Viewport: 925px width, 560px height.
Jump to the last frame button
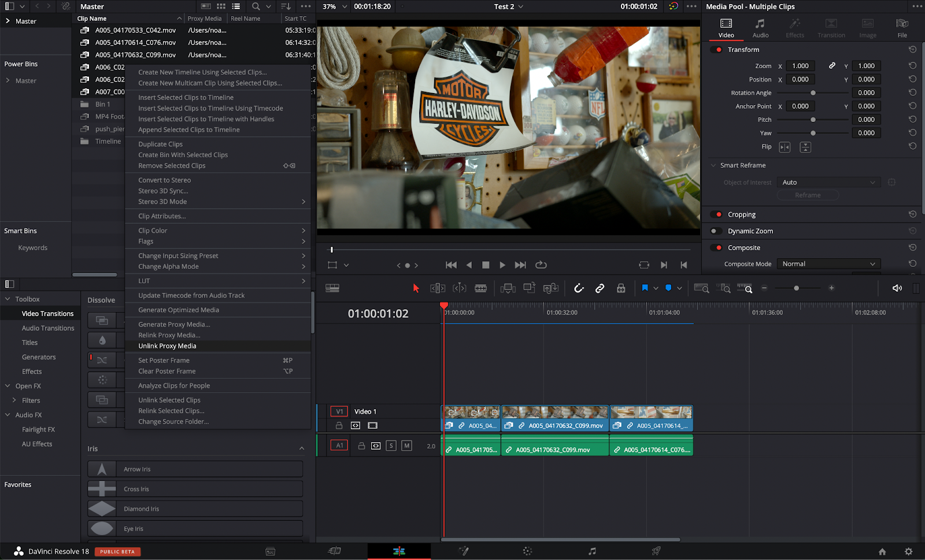coord(520,265)
